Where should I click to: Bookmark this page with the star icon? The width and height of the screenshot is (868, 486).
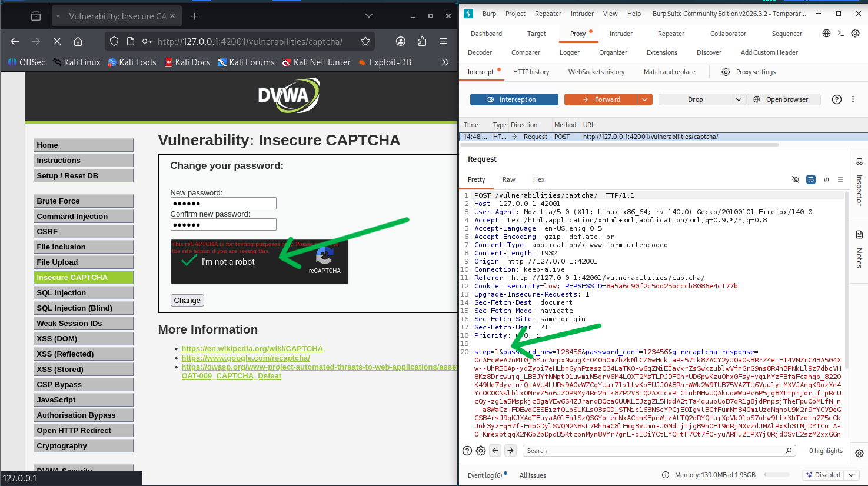365,41
